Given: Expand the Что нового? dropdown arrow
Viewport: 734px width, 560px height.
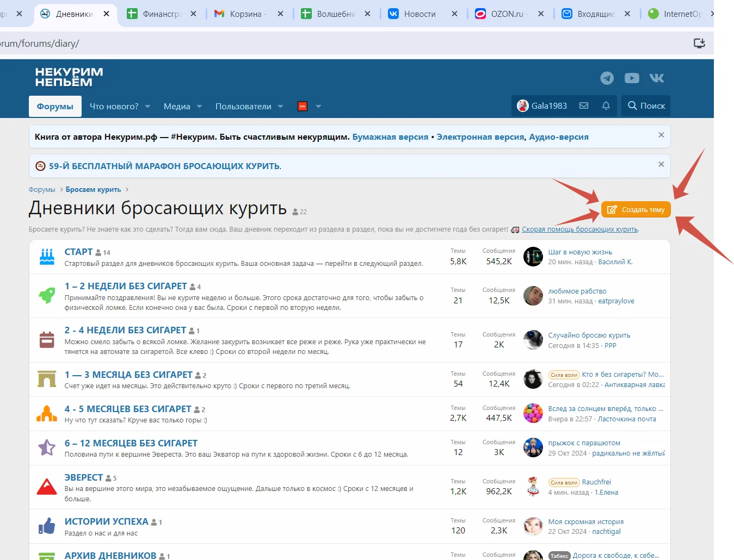Looking at the screenshot, I should click(x=147, y=107).
